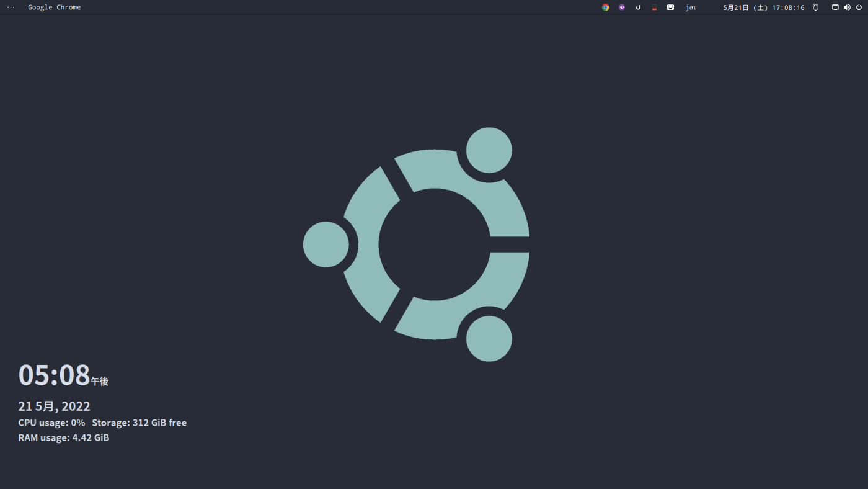
Task: Click the Chrome tray icon
Action: [606, 7]
